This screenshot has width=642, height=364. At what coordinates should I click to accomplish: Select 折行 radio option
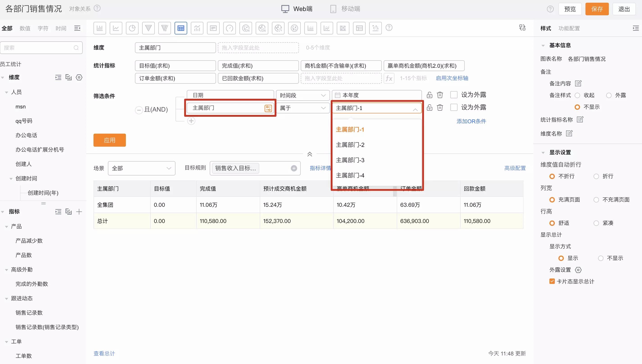pyautogui.click(x=596, y=177)
